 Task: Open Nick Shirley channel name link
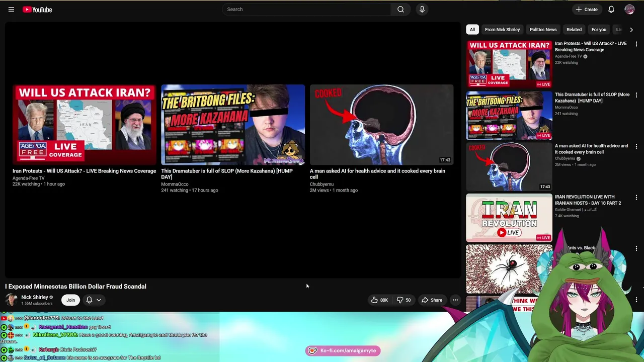pos(35,297)
